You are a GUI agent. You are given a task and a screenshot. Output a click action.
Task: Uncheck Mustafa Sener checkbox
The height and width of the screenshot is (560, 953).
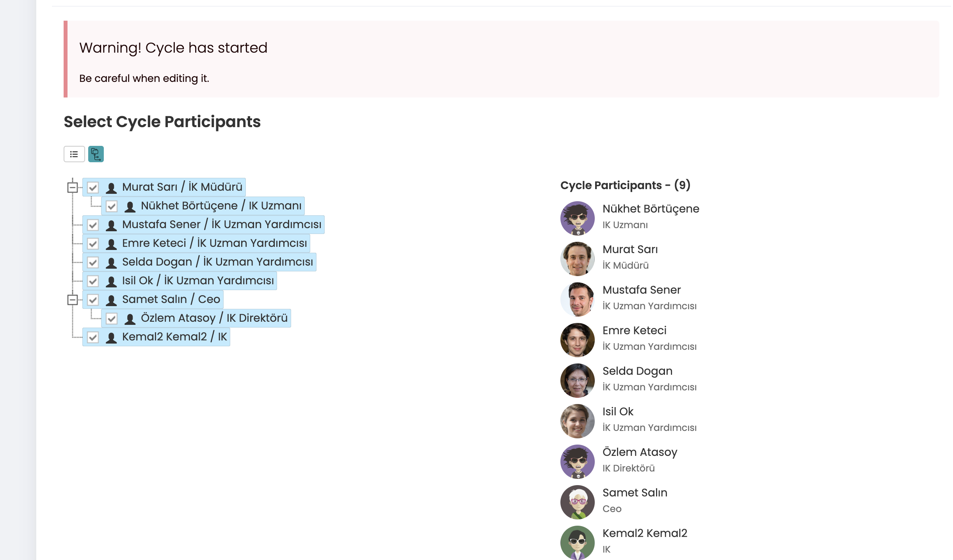point(93,225)
